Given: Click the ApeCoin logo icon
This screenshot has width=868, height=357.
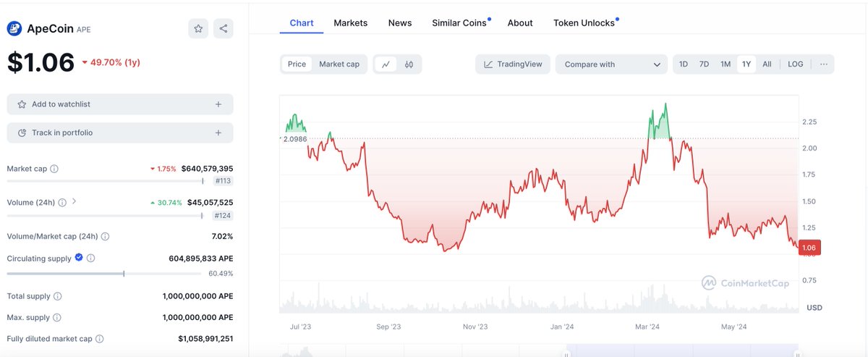Looking at the screenshot, I should (14, 29).
